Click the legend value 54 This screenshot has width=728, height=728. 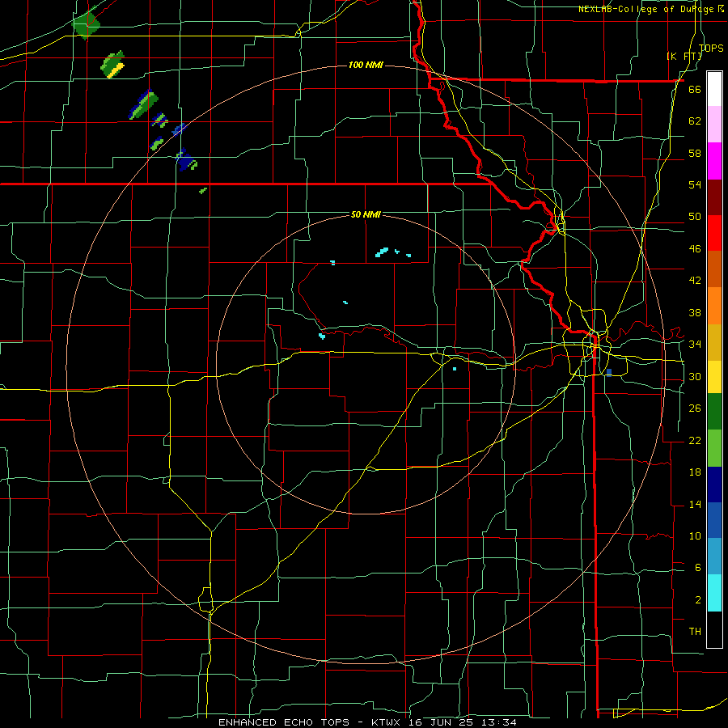tap(695, 184)
